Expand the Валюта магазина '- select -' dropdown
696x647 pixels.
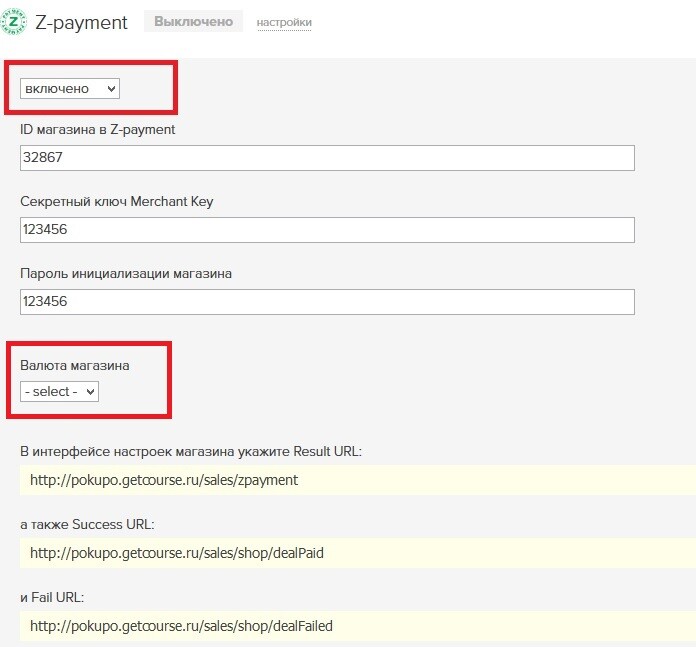(x=59, y=391)
